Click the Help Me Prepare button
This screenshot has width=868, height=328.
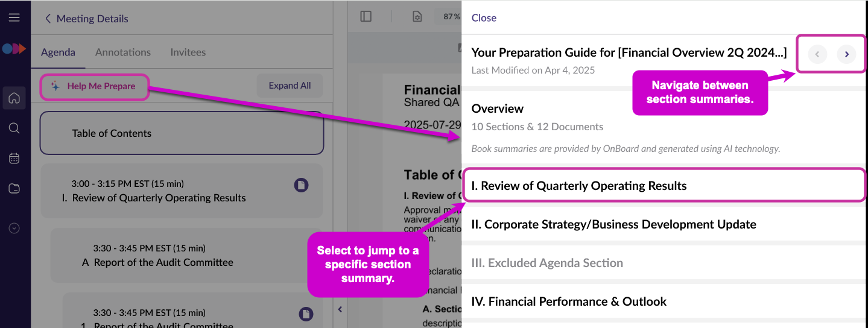(94, 86)
